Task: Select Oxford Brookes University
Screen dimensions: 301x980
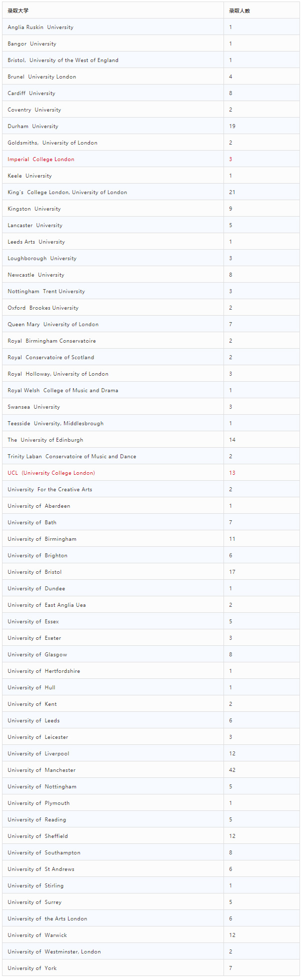Action: tap(43, 308)
